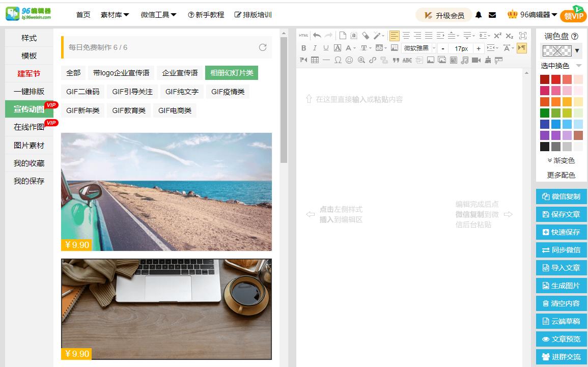Toggle bold formatting
This screenshot has height=367, width=588.
click(303, 48)
